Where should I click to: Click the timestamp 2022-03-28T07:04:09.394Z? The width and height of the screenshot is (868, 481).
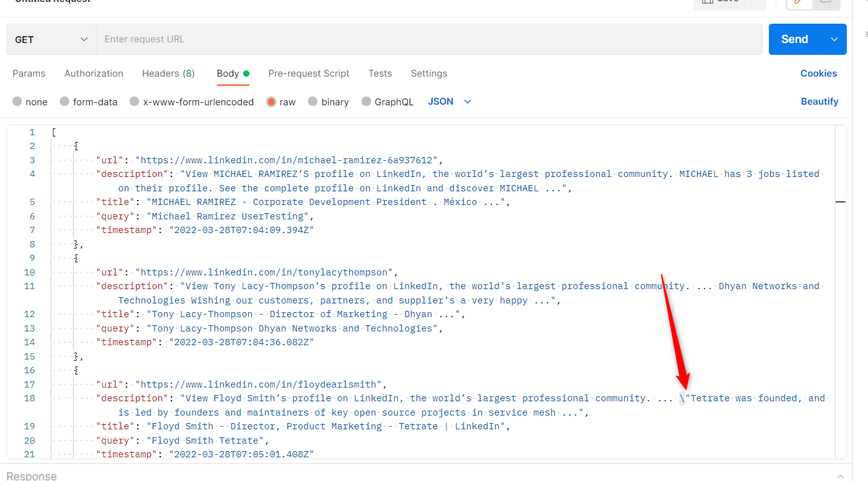[241, 230]
